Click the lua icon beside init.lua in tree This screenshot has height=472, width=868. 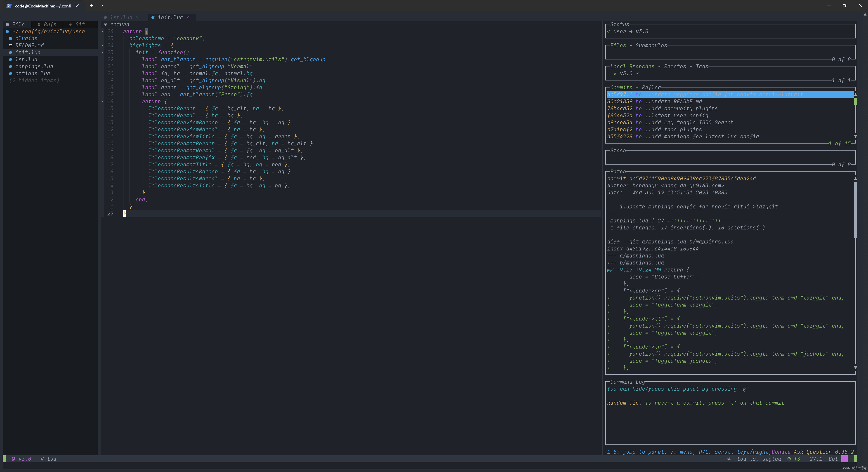10,52
